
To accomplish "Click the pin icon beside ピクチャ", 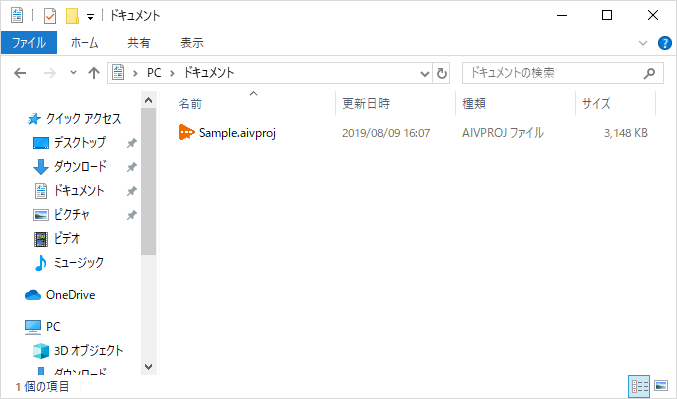I will click(132, 215).
